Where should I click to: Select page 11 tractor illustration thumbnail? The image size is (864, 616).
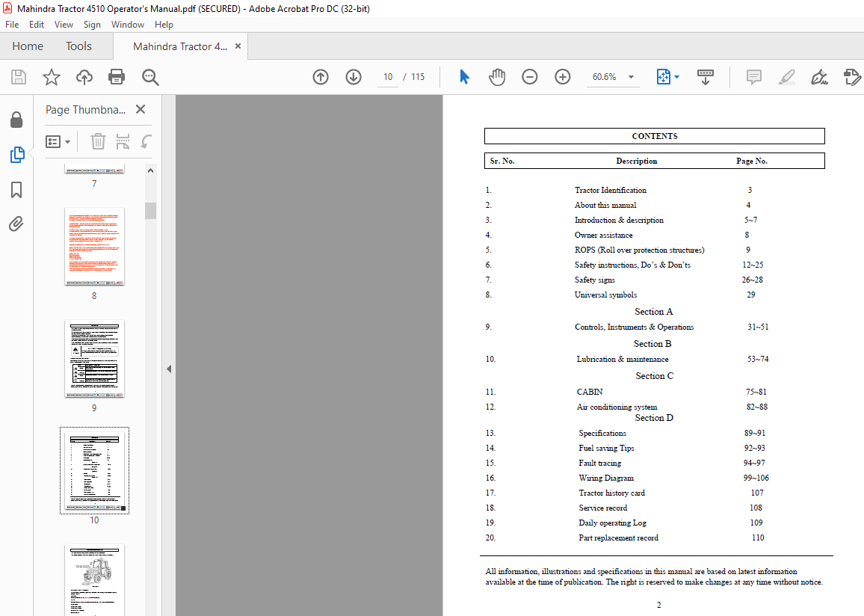[x=94, y=579]
